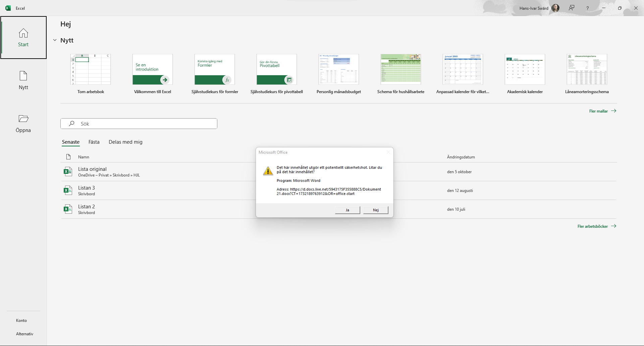The width and height of the screenshot is (644, 346).
Task: Click the date den 12 augusti
Action: pos(460,191)
